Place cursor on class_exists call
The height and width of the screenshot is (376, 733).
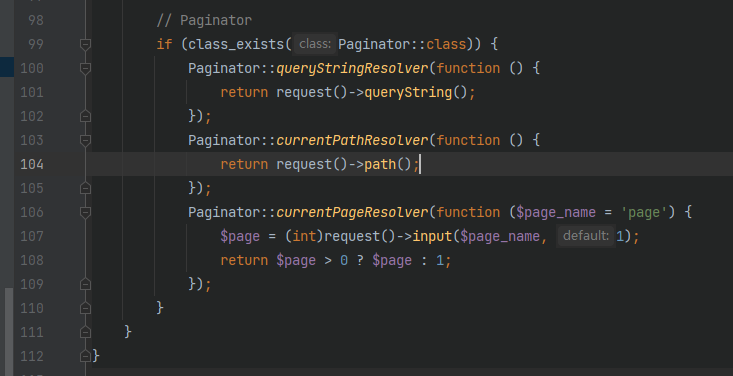click(x=236, y=44)
